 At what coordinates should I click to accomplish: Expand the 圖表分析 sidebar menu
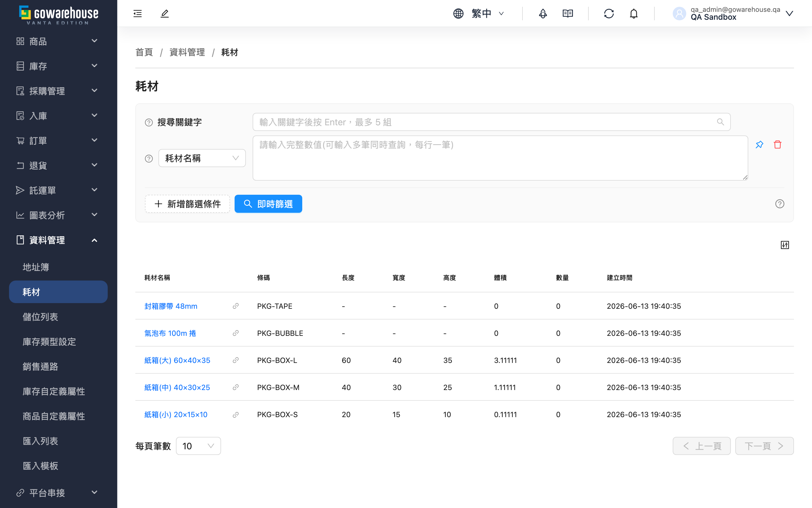coord(58,215)
